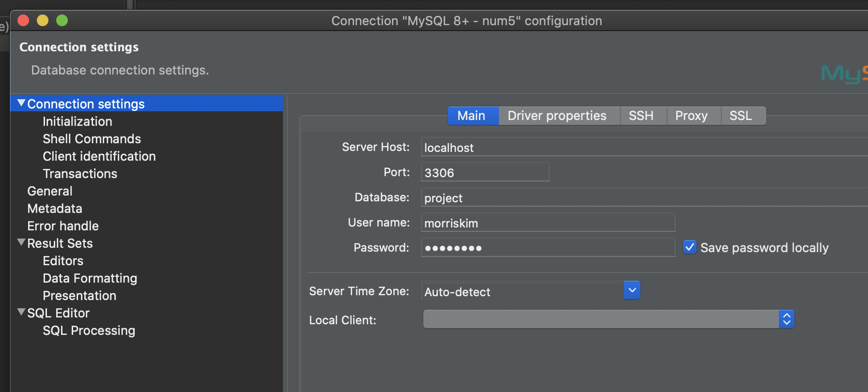Viewport: 868px width, 392px height.
Task: Maximize the window using green button
Action: (x=62, y=20)
